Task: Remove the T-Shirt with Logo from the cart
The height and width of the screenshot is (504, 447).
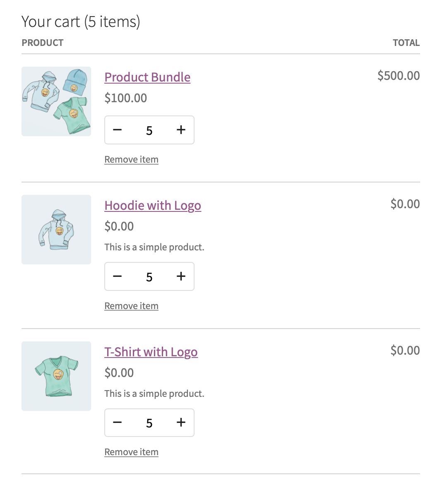Action: pyautogui.click(x=131, y=452)
